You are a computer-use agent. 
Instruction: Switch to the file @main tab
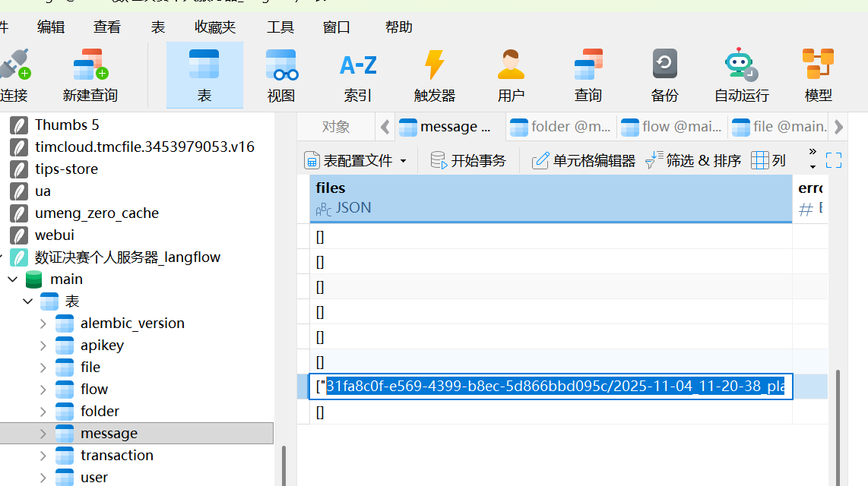778,127
